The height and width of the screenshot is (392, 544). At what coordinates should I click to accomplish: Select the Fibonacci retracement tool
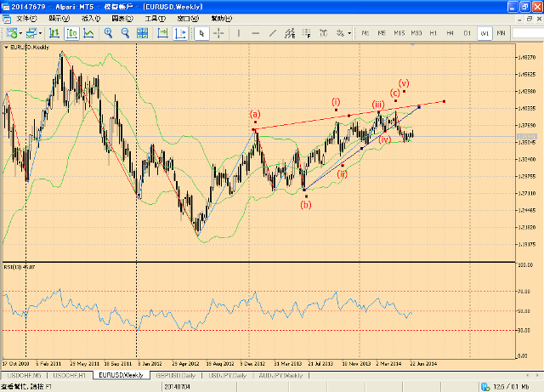click(307, 33)
